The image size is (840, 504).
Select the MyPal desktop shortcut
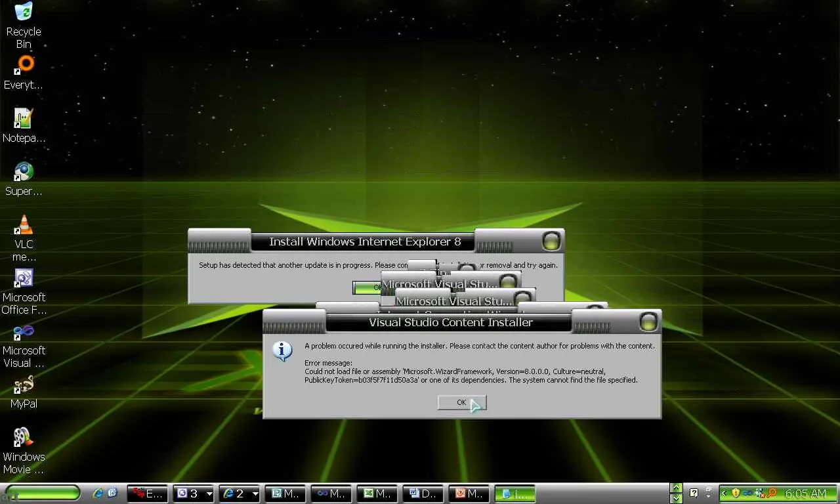tap(24, 392)
